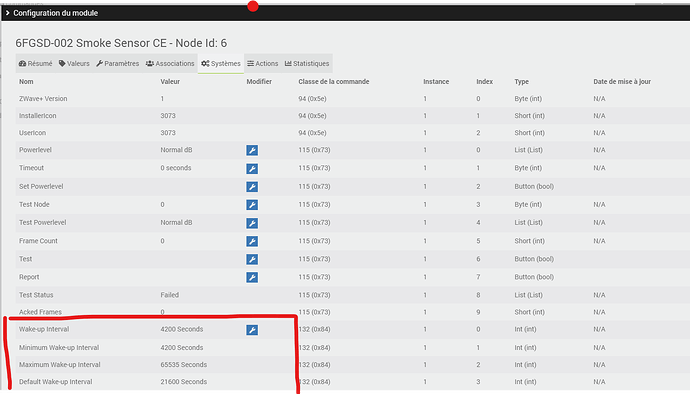Show the Statistiques tab
This screenshot has width=690, height=394.
tap(307, 63)
